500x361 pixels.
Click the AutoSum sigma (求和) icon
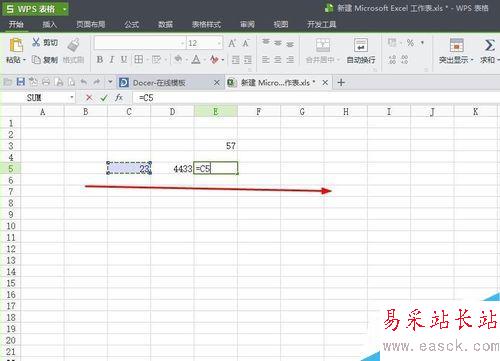point(489,45)
